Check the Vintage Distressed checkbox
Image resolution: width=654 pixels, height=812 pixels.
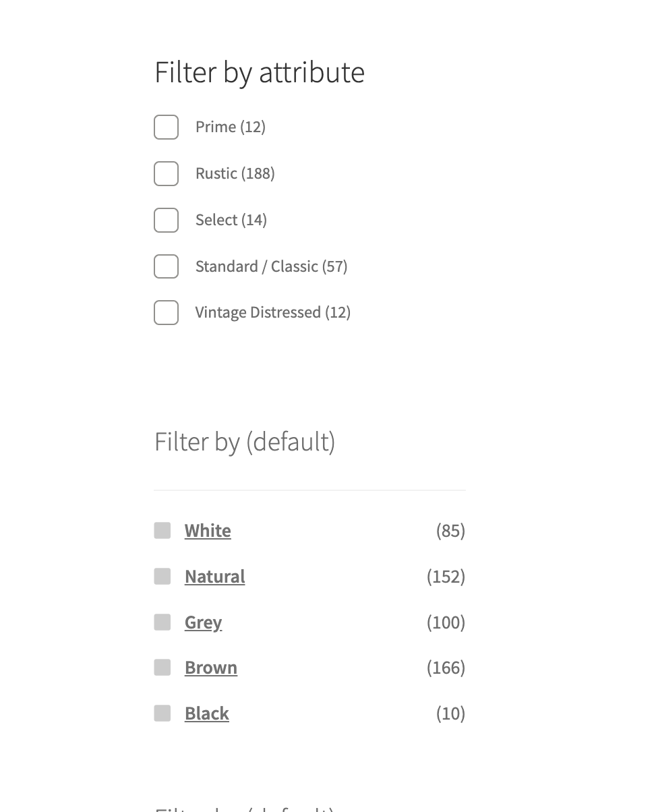(x=166, y=312)
